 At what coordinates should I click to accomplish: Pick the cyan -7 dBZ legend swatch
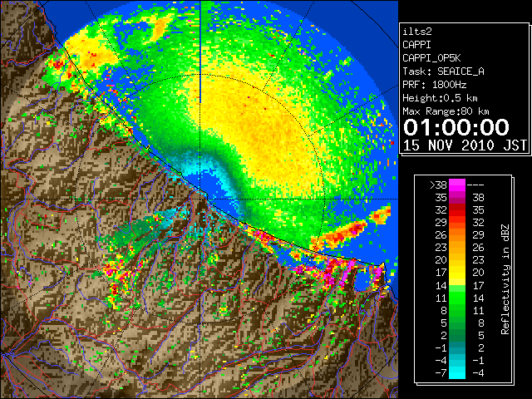(457, 372)
